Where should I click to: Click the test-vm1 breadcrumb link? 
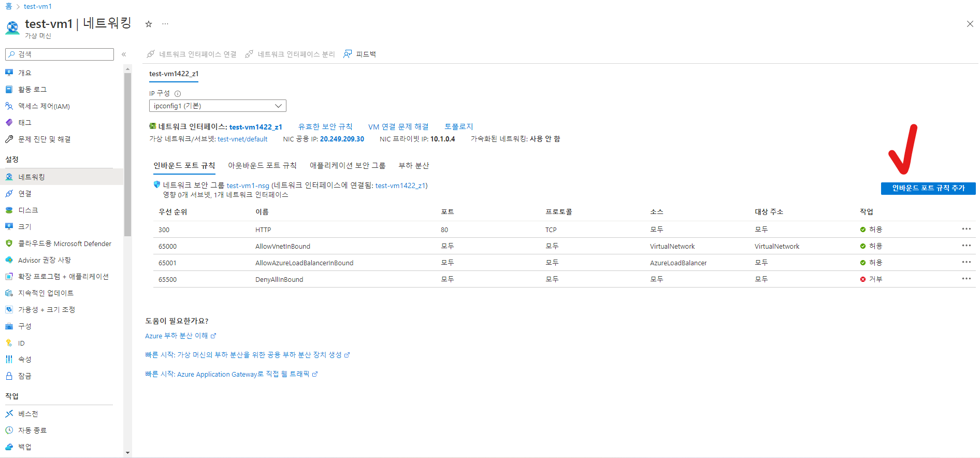38,6
